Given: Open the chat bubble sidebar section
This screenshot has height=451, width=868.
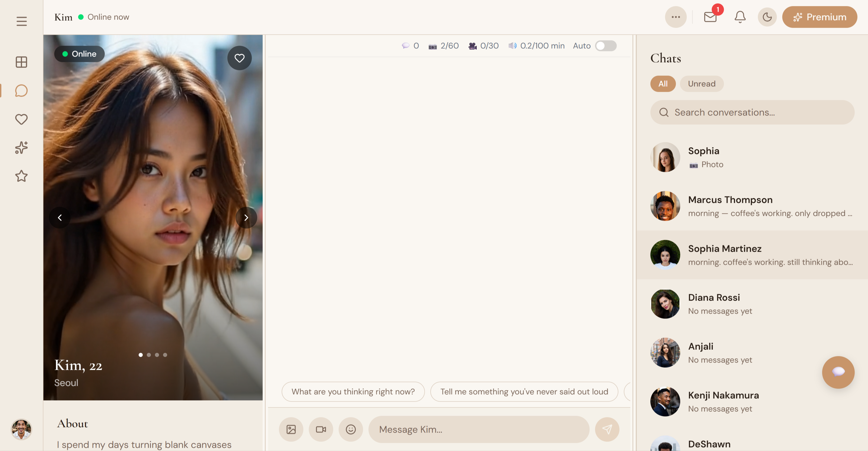Looking at the screenshot, I should tap(21, 91).
